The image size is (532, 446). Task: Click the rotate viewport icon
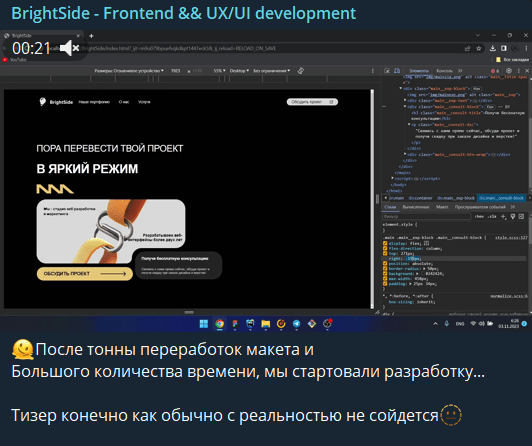301,71
